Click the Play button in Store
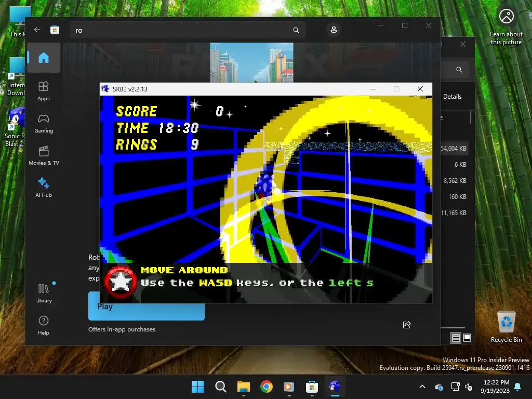This screenshot has height=399, width=532. coord(146,306)
